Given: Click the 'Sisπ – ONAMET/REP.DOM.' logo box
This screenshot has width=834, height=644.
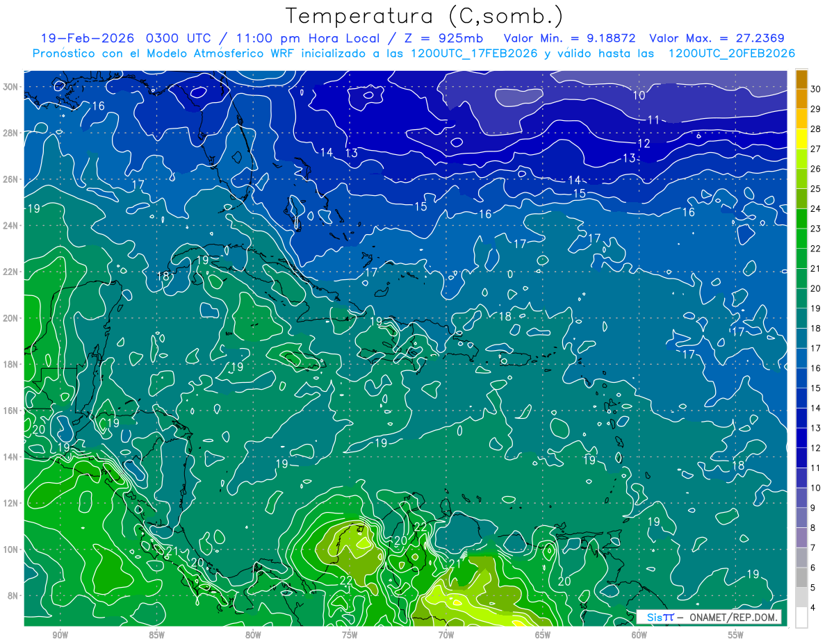Looking at the screenshot, I should [709, 617].
